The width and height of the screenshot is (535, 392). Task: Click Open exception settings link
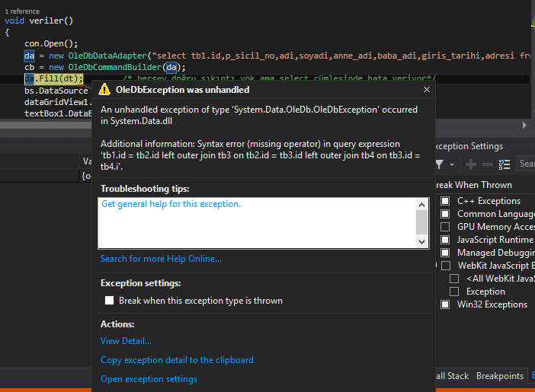(149, 379)
